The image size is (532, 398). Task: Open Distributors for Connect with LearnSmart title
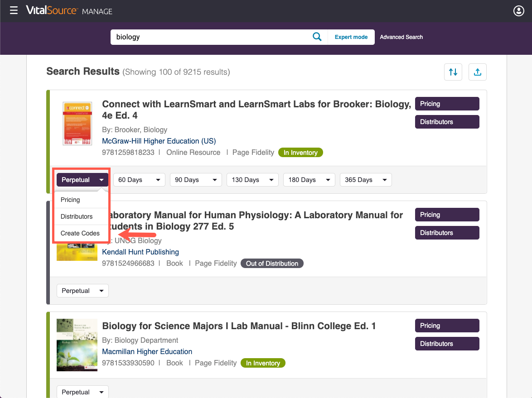(x=447, y=122)
